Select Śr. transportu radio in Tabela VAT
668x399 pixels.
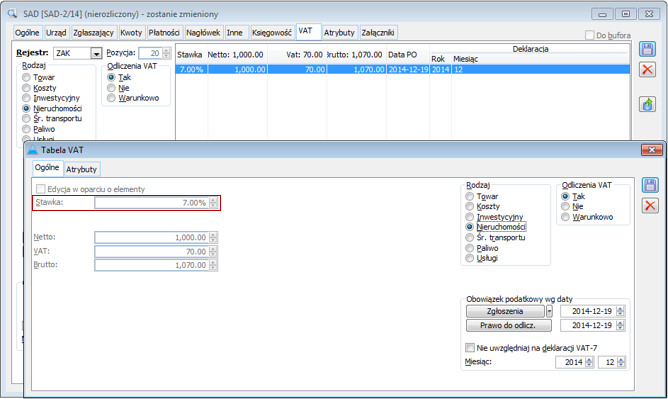(x=469, y=238)
